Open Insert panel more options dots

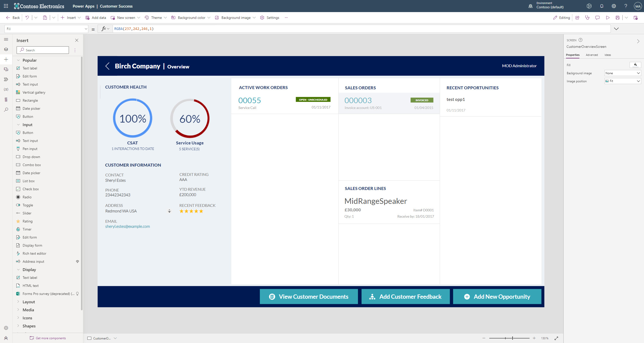(75, 50)
